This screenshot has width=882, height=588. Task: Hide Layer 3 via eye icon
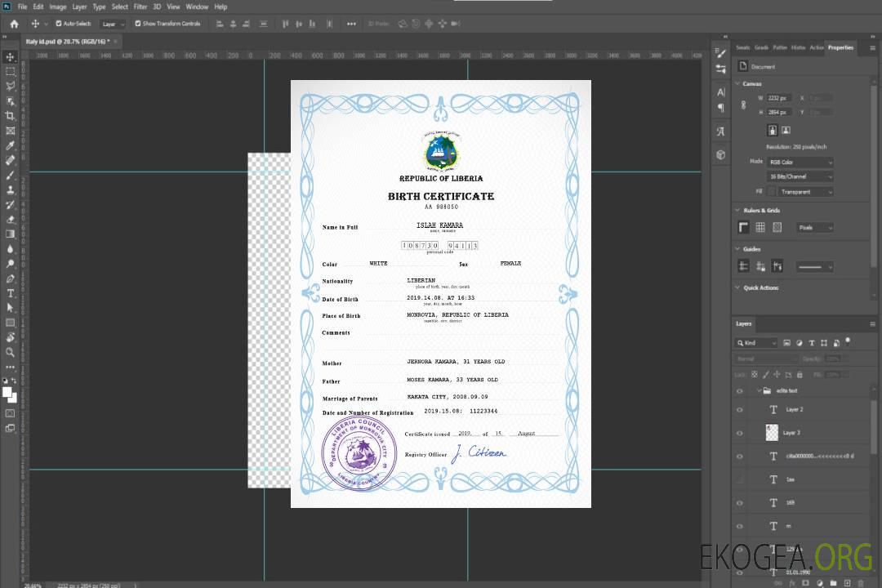[x=740, y=434]
